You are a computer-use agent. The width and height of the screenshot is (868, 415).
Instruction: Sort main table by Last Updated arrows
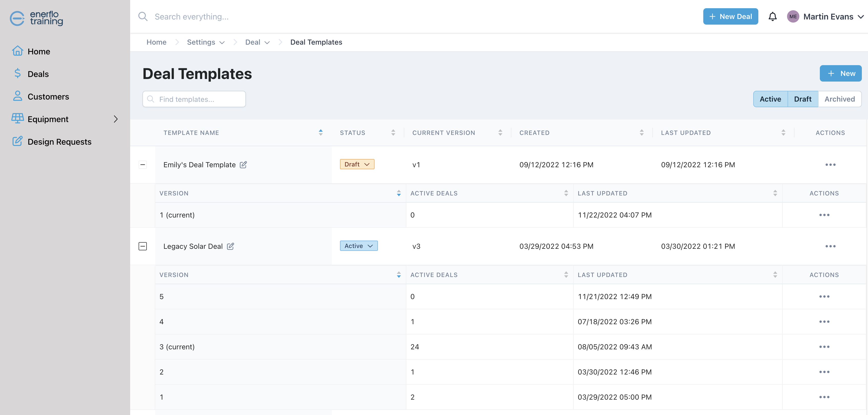coord(783,133)
